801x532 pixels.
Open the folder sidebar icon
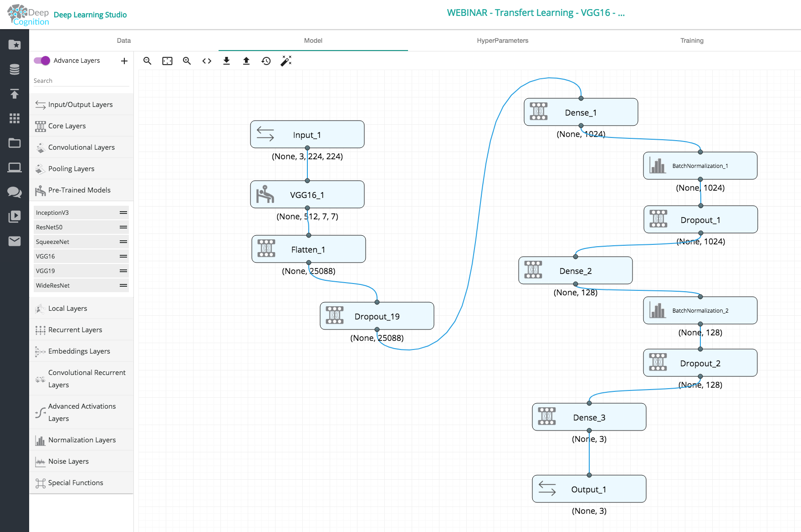pos(15,143)
